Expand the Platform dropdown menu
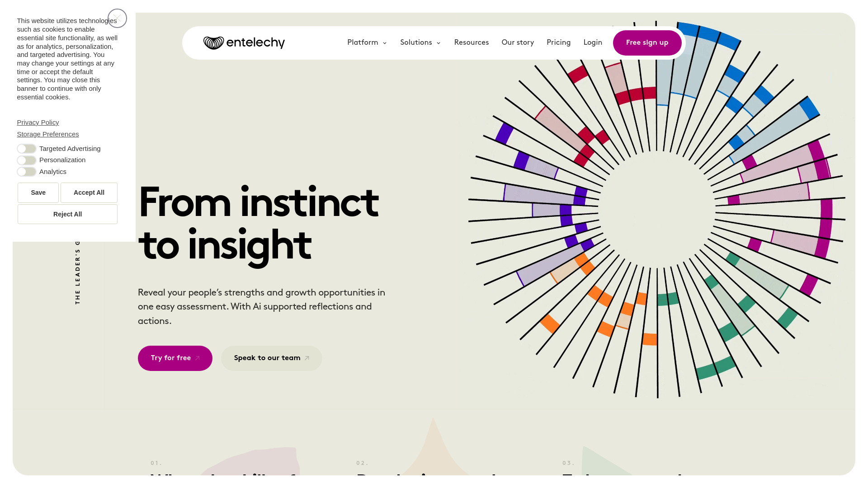The height and width of the screenshot is (488, 868). coord(366,42)
